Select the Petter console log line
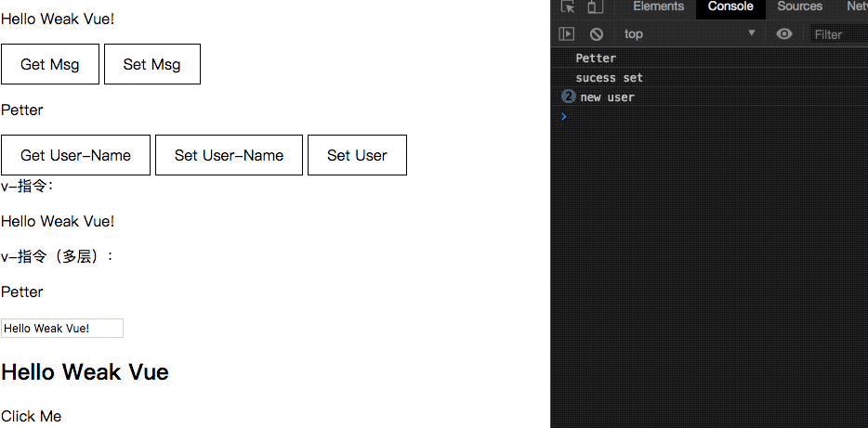Viewport: 868px width, 428px height. [x=709, y=58]
